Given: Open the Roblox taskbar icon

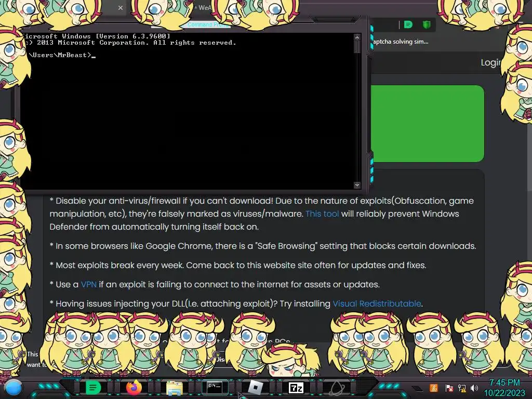Looking at the screenshot, I should [x=256, y=388].
